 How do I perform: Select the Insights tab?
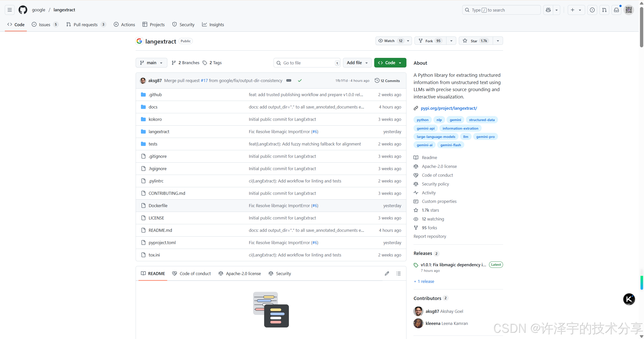[x=213, y=24]
